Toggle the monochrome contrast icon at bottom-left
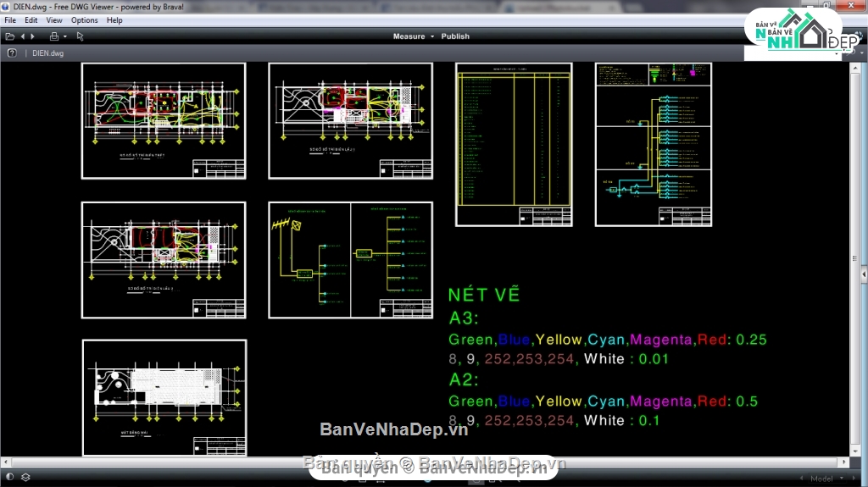868x487 pixels. (8, 478)
